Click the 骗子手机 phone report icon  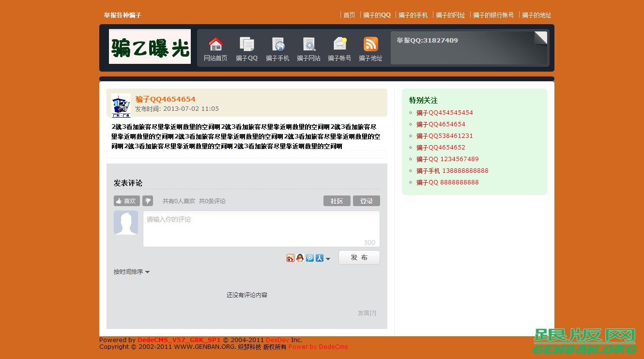(x=277, y=48)
